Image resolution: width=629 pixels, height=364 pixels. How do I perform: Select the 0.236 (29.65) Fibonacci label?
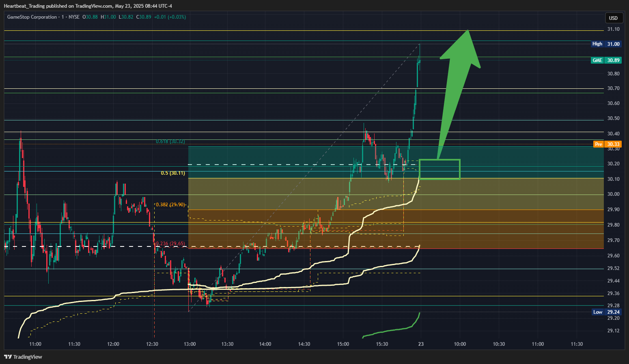click(x=170, y=244)
